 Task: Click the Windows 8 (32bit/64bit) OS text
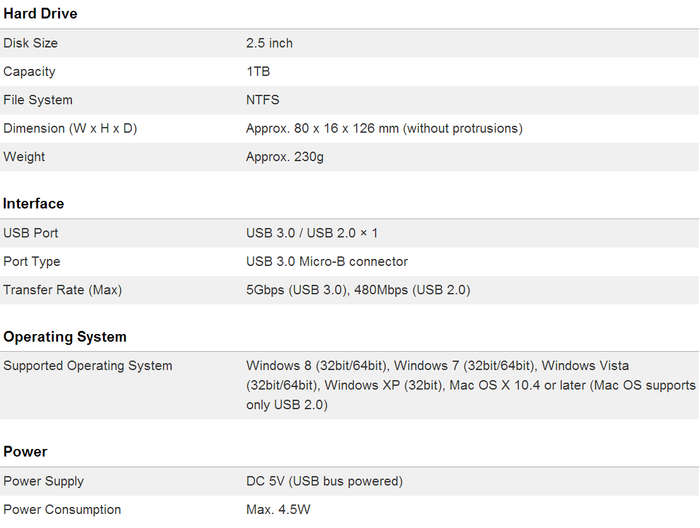[317, 366]
